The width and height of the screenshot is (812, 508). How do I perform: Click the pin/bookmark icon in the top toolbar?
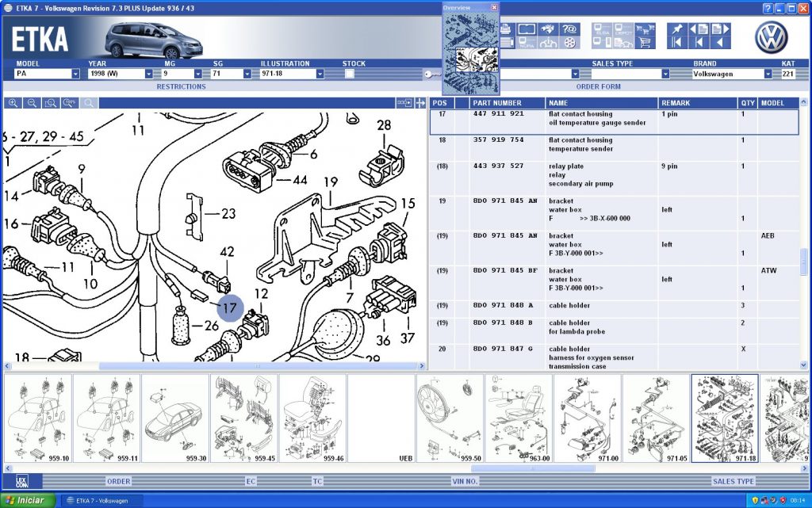[x=678, y=29]
